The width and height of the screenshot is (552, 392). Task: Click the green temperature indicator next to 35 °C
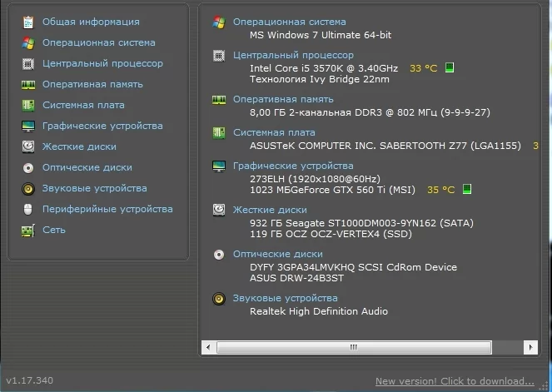467,189
